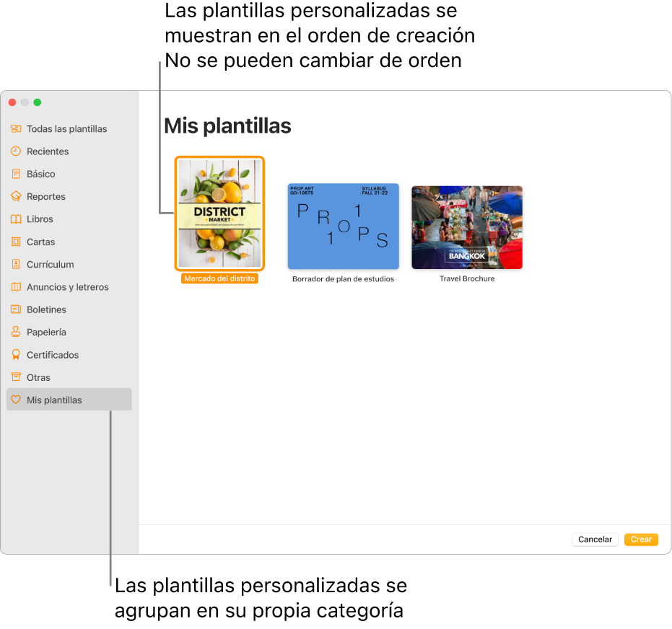Viewport: 672px width, 629px height.
Task: Choose the Cartas category
Action: [40, 242]
